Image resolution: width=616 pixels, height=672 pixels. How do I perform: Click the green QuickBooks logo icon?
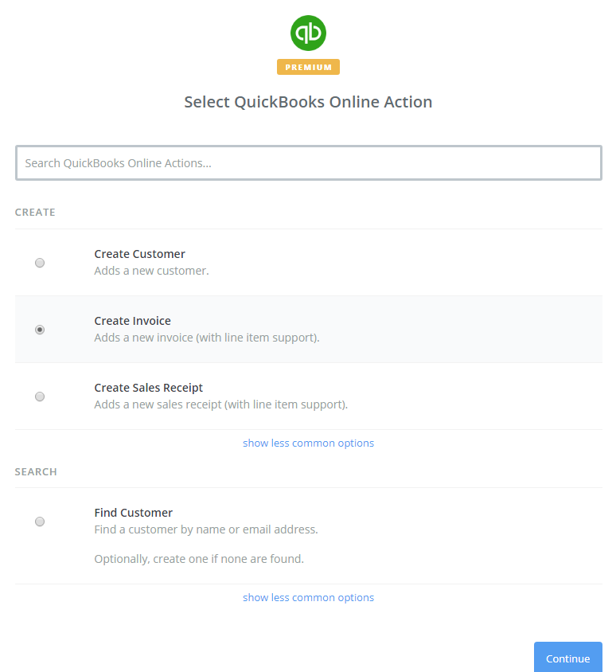click(x=308, y=33)
